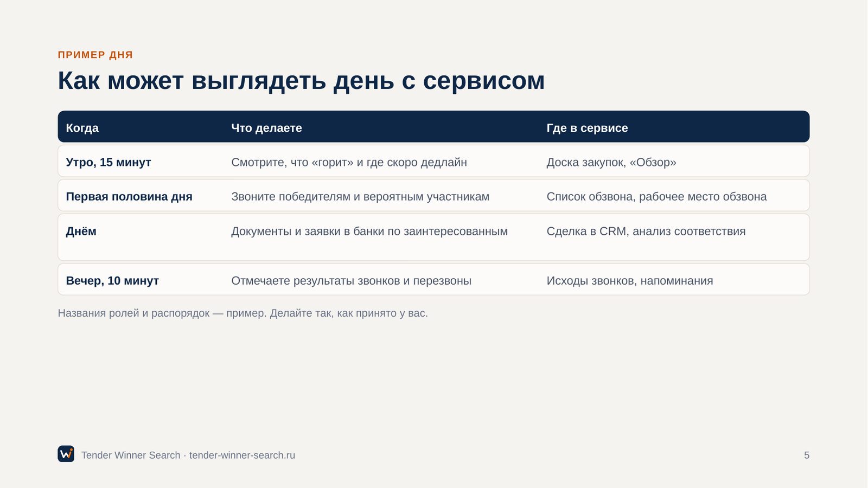The height and width of the screenshot is (488, 868).
Task: Click the cell "Исходы звонков, напоминания"
Action: [x=630, y=281]
